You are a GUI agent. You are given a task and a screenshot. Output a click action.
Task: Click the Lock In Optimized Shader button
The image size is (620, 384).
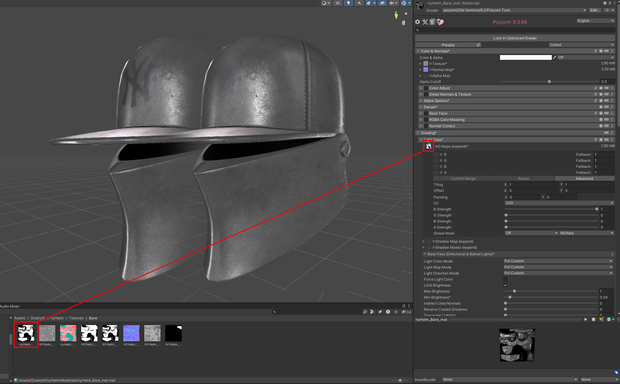(x=515, y=38)
